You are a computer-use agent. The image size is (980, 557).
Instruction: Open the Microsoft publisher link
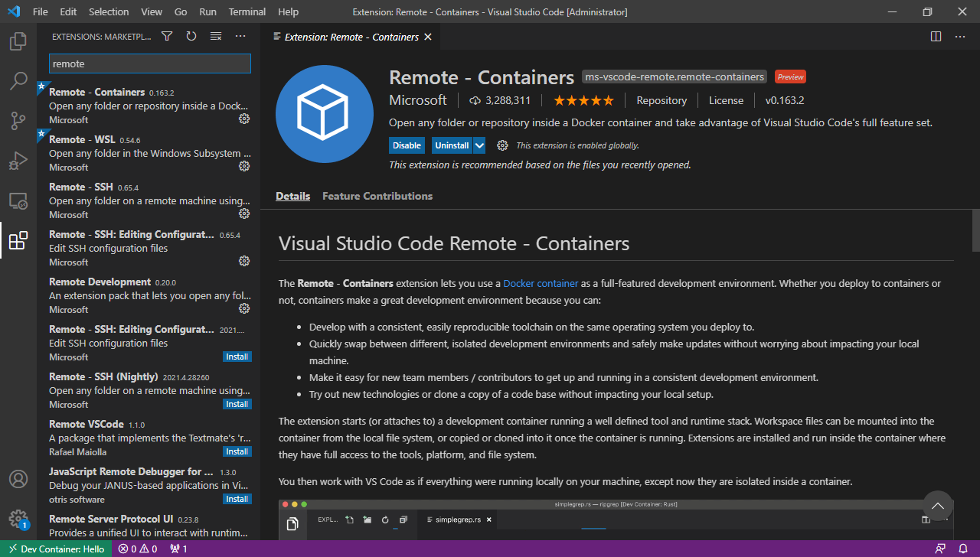(x=417, y=100)
